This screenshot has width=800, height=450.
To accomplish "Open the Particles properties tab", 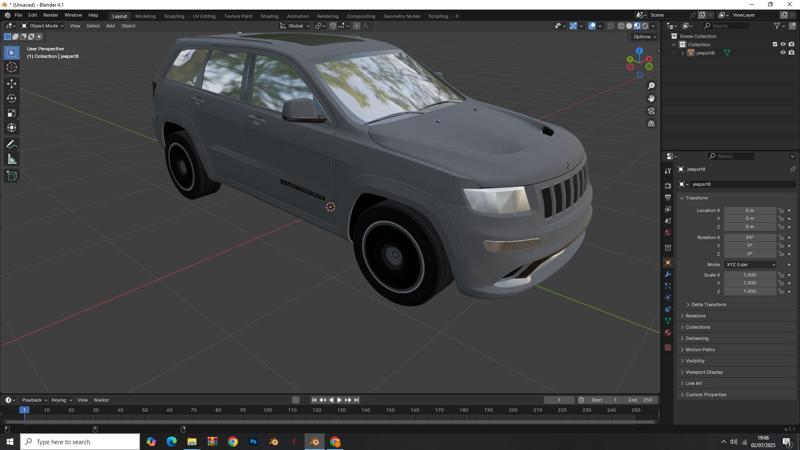I will point(668,286).
